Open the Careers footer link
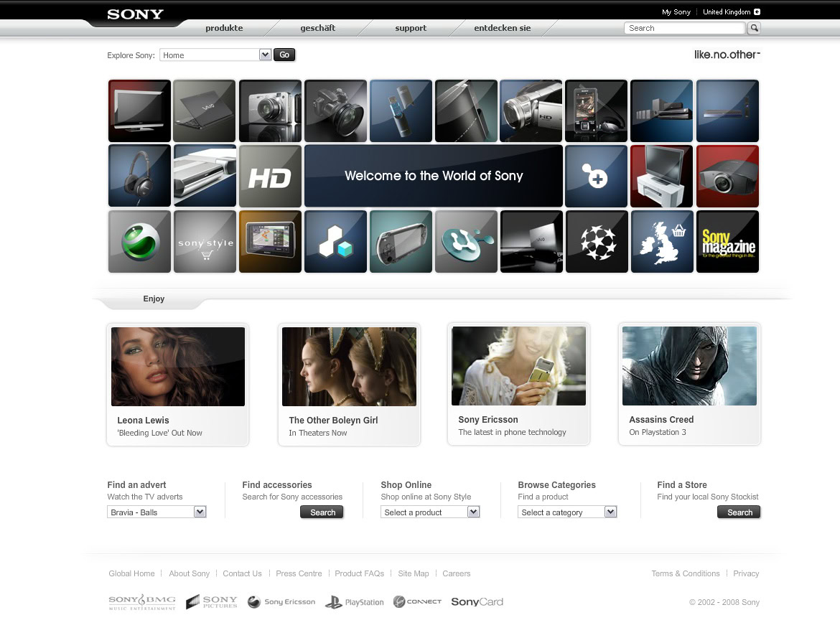 pos(457,573)
